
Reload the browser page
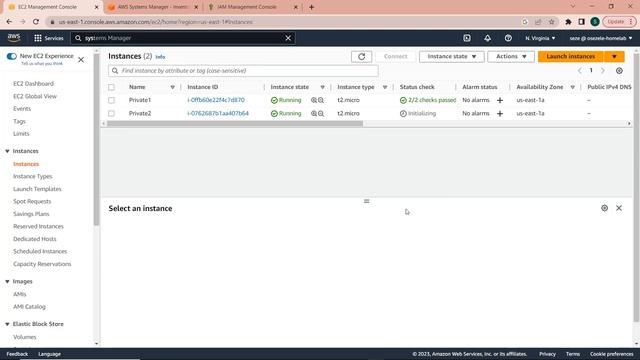(36, 22)
